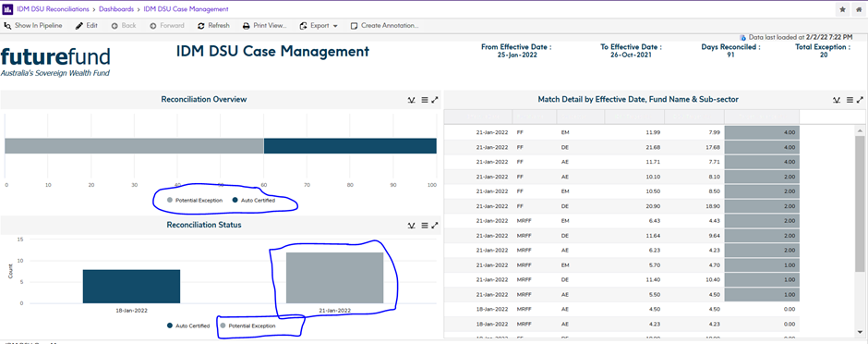Select the dark blue Auto Certified overview bar
Image resolution: width=868 pixels, height=344 pixels.
click(350, 146)
